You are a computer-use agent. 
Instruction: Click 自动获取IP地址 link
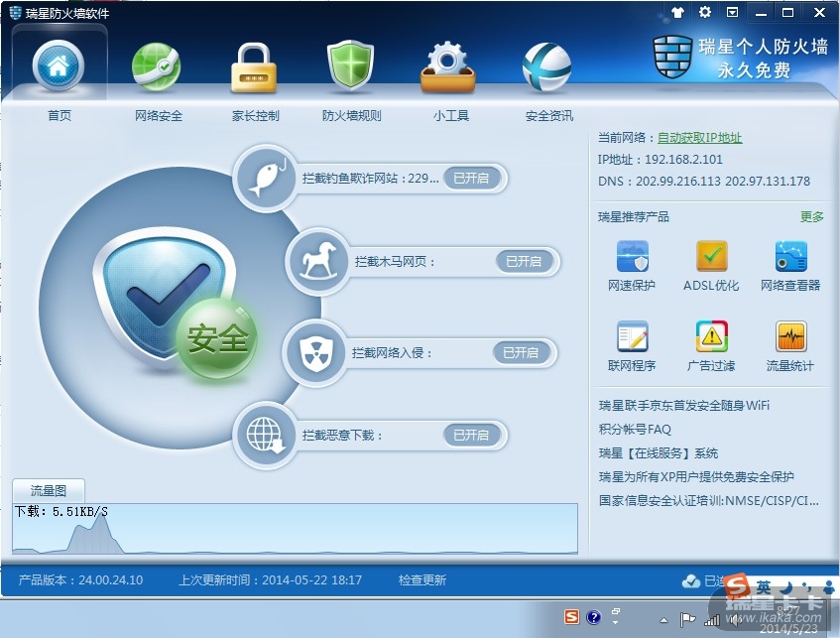point(699,138)
